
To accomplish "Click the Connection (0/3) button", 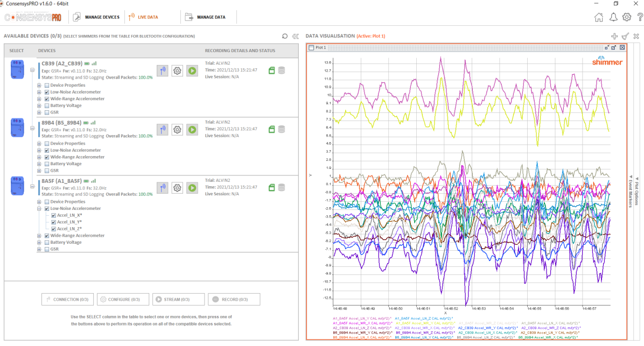I will [x=67, y=300].
